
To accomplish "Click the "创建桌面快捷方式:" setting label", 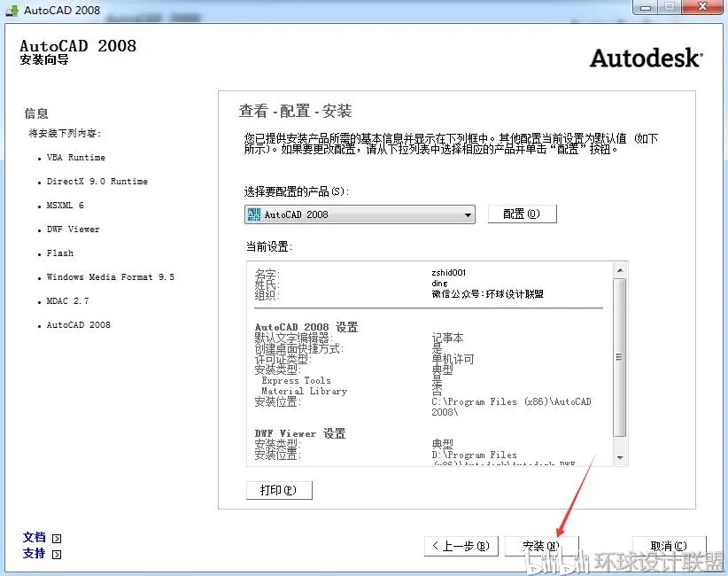I will click(299, 348).
